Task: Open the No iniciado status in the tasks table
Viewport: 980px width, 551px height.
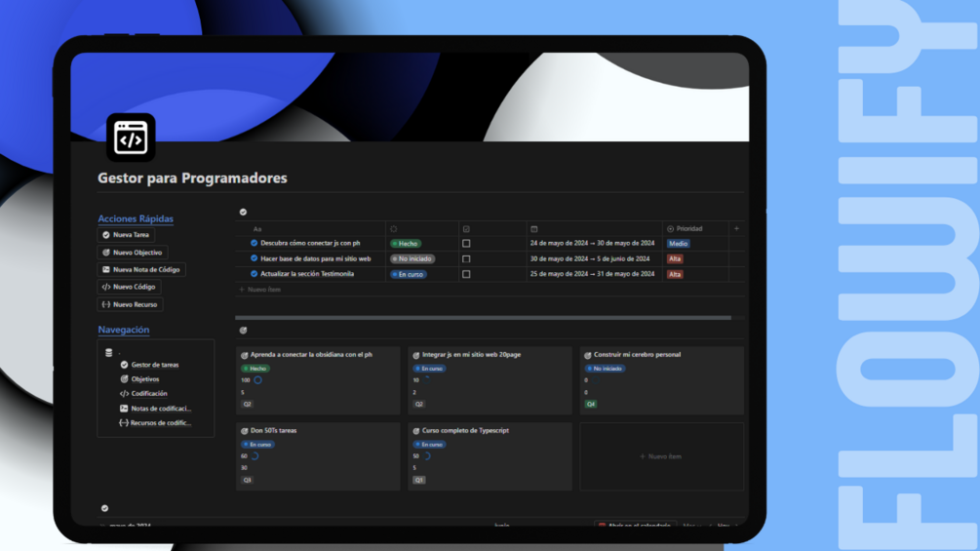Action: (x=412, y=258)
